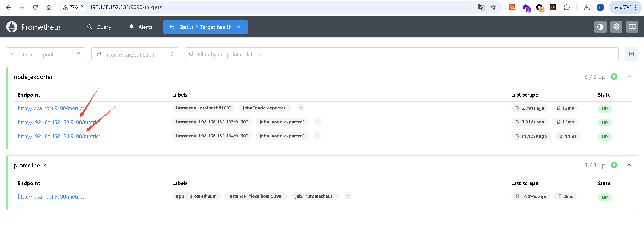644x230 pixels.
Task: Open Status > Target health dropdown menu
Action: 205,27
